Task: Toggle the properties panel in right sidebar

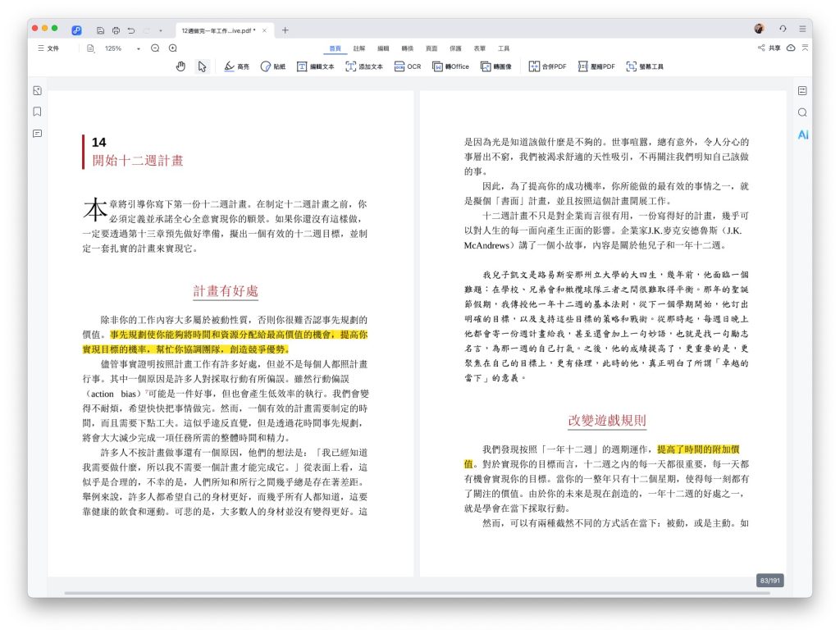Action: pyautogui.click(x=802, y=90)
